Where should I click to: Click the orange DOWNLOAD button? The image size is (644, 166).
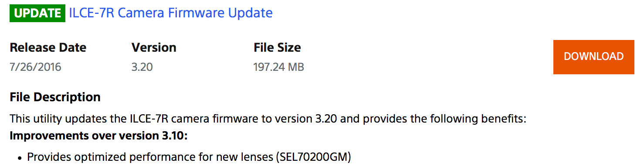coord(593,57)
